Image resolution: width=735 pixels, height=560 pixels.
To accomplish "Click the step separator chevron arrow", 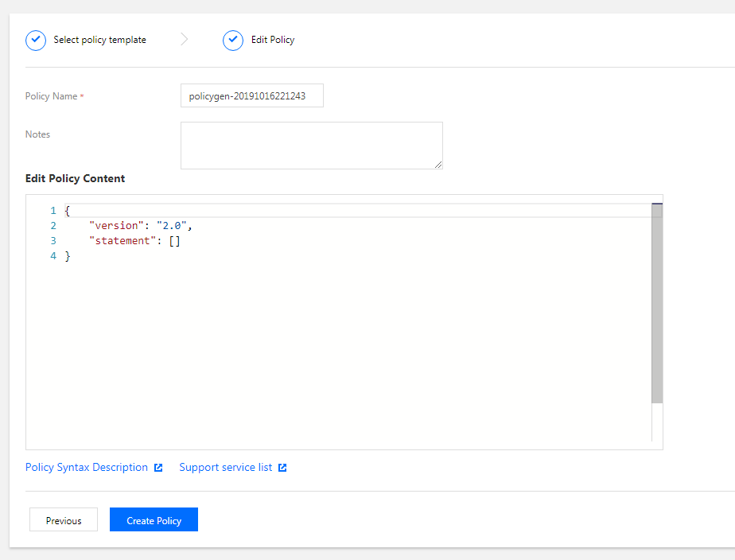I will point(185,39).
